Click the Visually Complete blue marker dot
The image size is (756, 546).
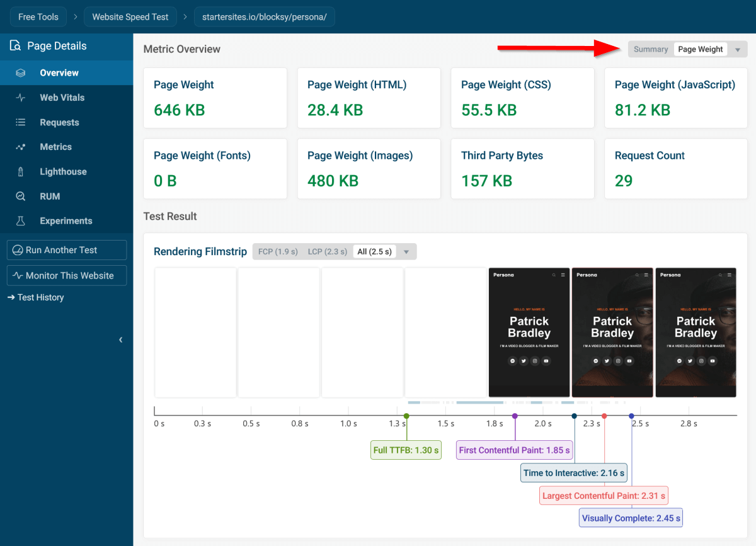631,416
